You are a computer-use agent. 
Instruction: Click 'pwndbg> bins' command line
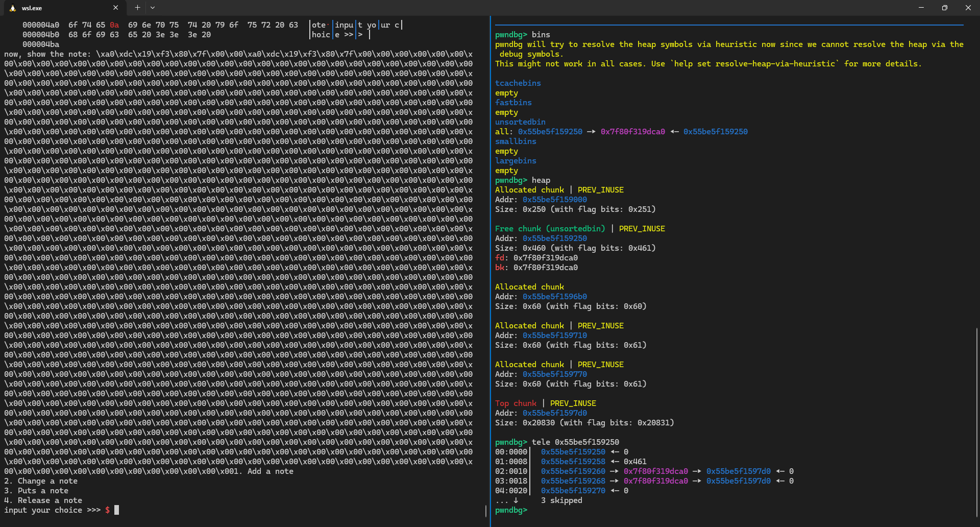523,35
